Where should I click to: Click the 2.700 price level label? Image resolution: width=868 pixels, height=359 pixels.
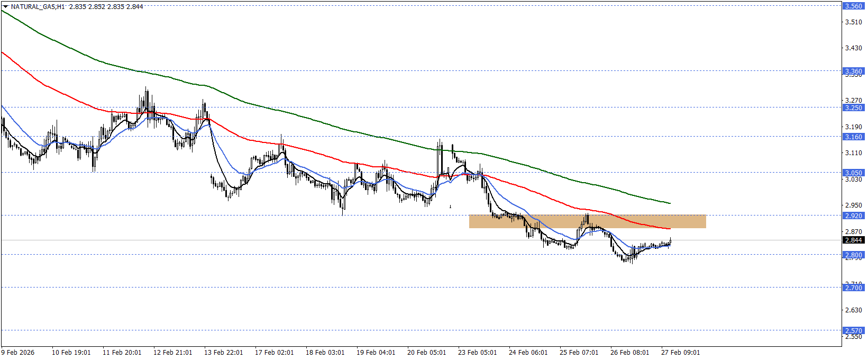(x=853, y=288)
